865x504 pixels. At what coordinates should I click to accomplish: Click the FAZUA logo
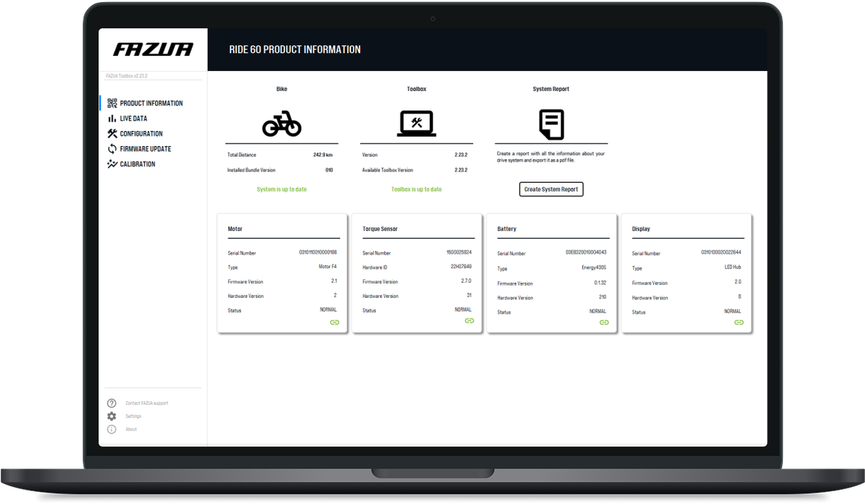[153, 50]
